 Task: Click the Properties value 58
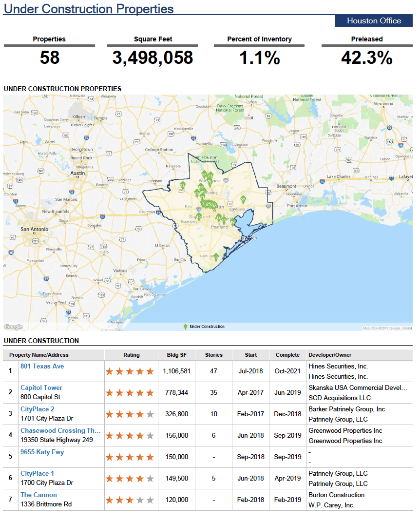(50, 58)
